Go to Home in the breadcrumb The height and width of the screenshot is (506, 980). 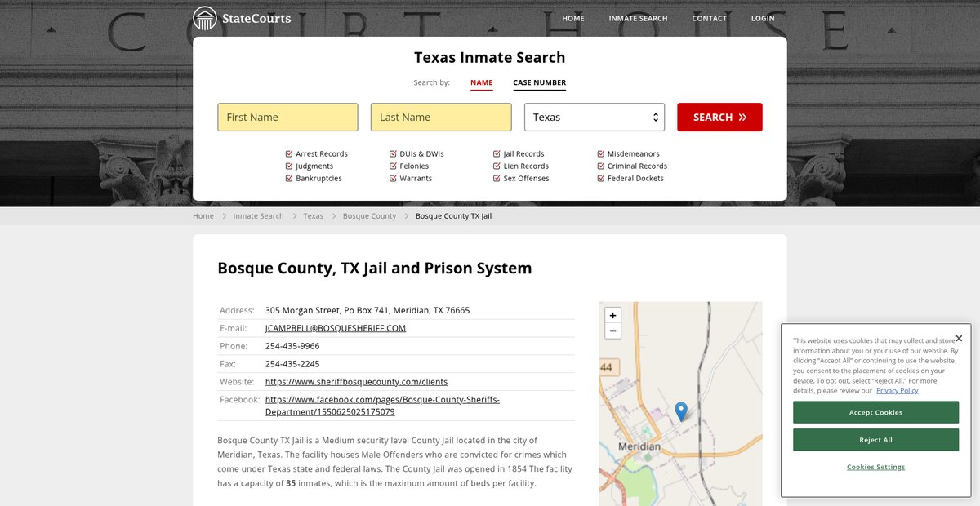[203, 216]
